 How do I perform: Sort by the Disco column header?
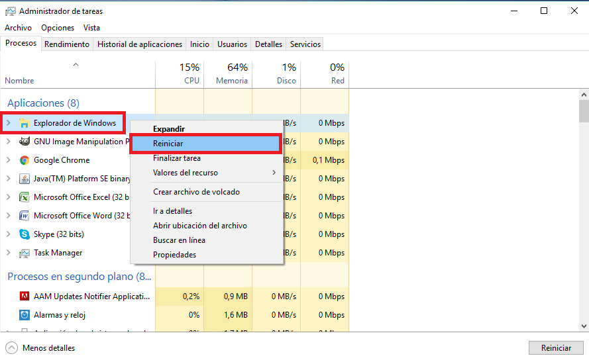pos(276,74)
